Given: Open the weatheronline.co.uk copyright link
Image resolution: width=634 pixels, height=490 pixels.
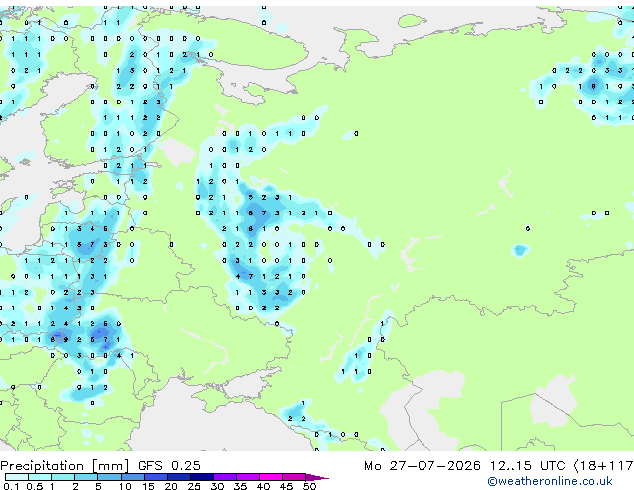Looking at the screenshot, I should pos(549,481).
